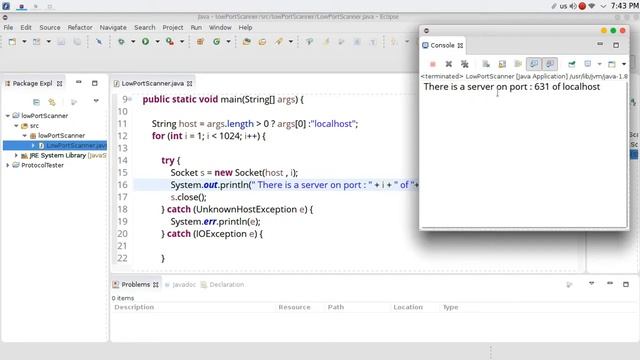
Task: Run the program with green Run button
Action: pyautogui.click(x=145, y=42)
